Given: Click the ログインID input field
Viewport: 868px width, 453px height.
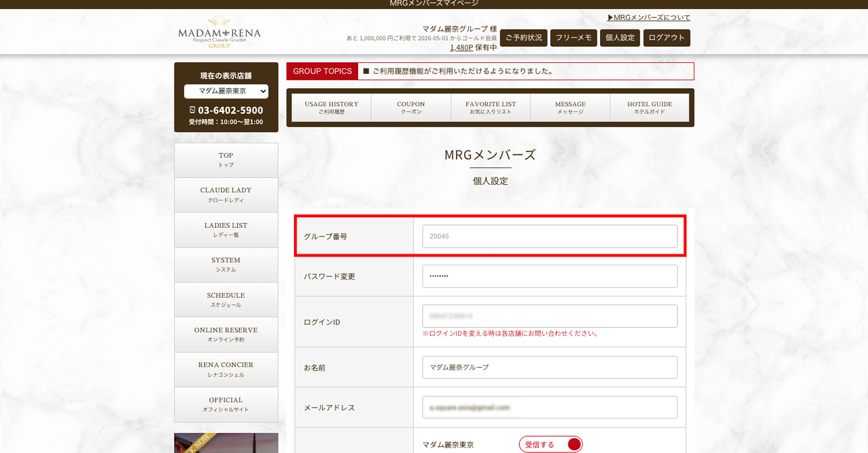Looking at the screenshot, I should click(x=550, y=316).
